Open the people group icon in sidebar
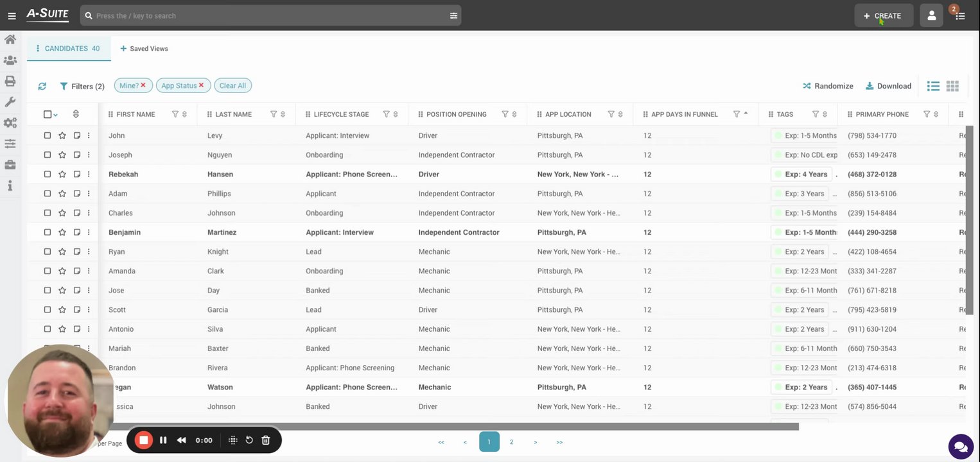Viewport: 980px width, 462px height. coord(10,60)
